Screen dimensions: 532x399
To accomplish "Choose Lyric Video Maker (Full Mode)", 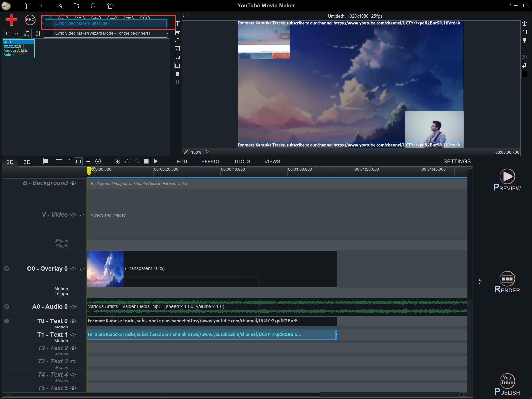I will pos(106,23).
